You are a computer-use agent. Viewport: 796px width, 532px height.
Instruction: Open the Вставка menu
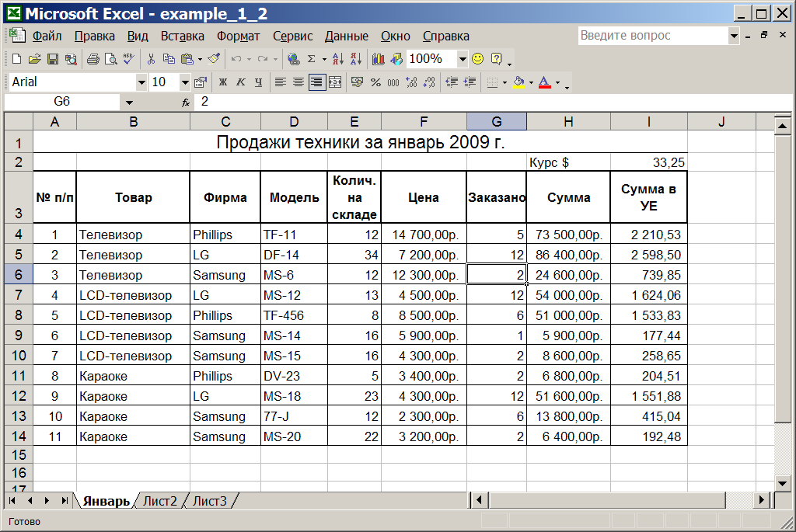(182, 36)
